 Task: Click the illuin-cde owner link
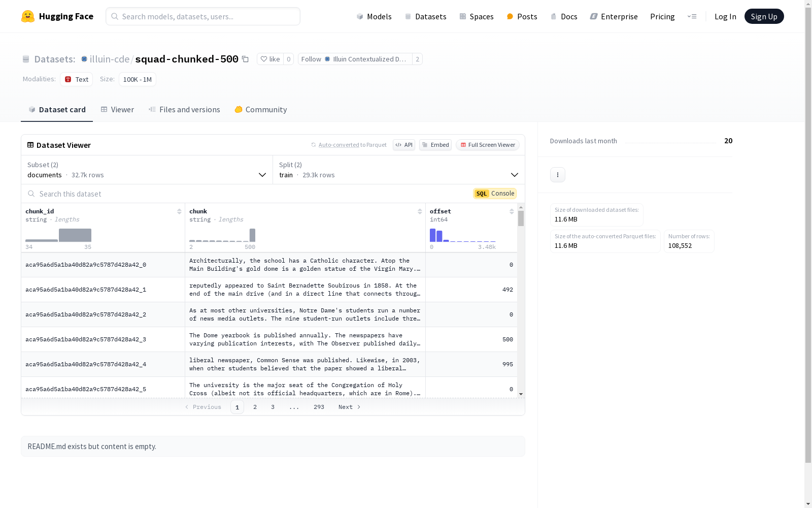click(110, 59)
